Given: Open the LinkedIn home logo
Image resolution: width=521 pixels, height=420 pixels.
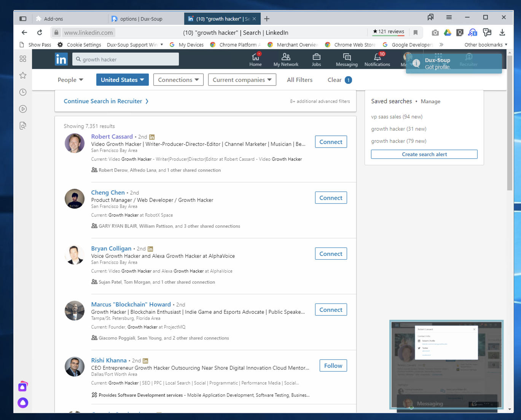Looking at the screenshot, I should (61, 59).
